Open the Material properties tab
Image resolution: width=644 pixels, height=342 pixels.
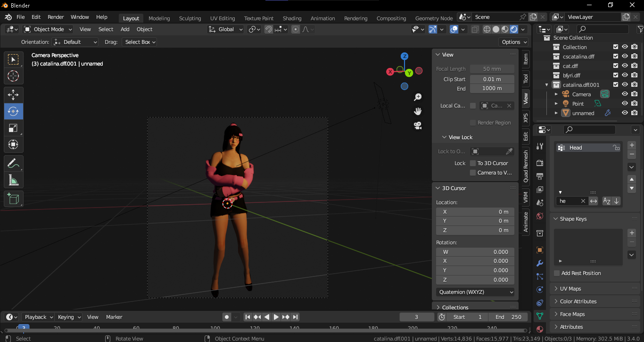point(540,329)
